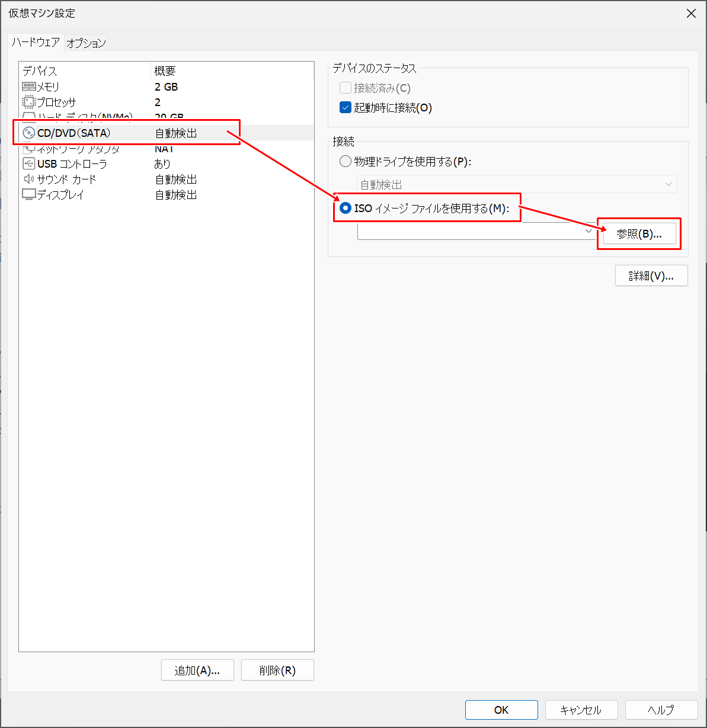Click the 追加(A)... add device button

[x=197, y=671]
